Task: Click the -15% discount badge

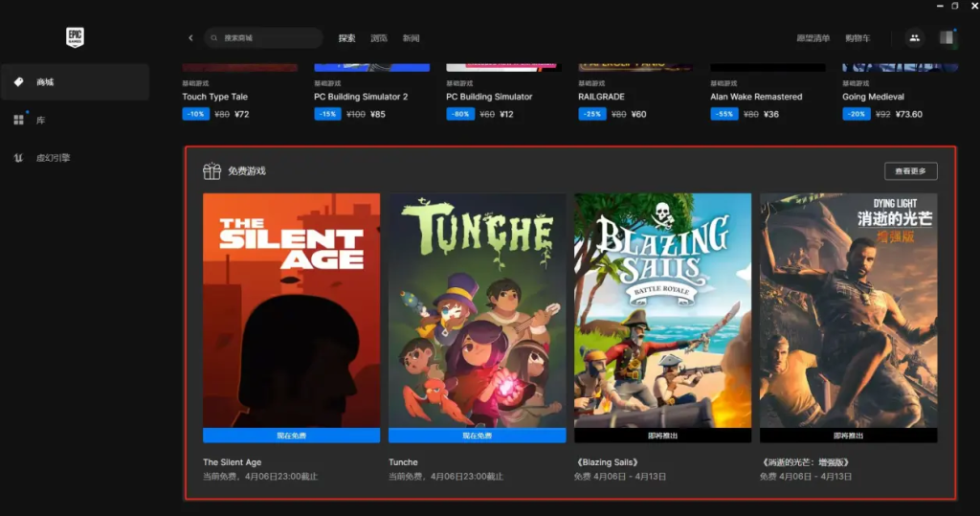Action: click(x=327, y=114)
